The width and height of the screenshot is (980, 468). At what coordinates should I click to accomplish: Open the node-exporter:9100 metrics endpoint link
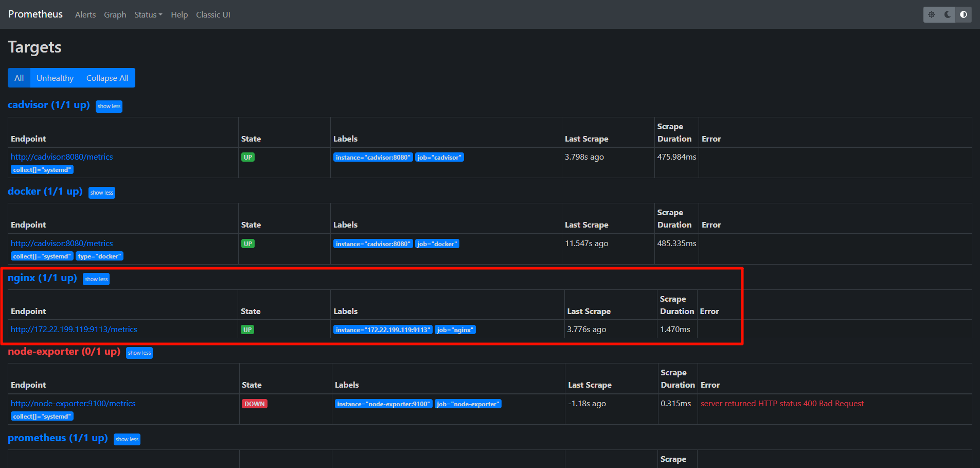73,404
